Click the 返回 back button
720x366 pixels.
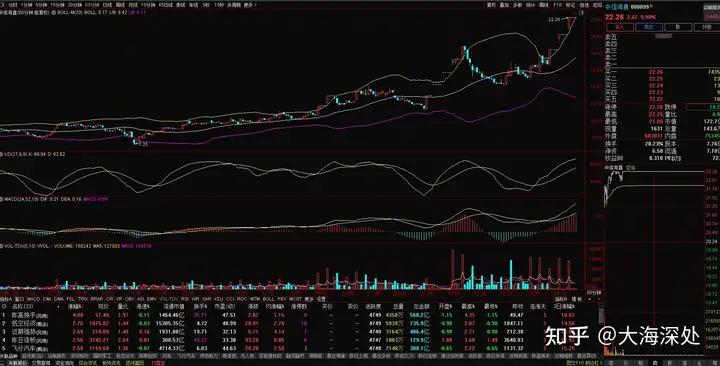click(x=597, y=5)
